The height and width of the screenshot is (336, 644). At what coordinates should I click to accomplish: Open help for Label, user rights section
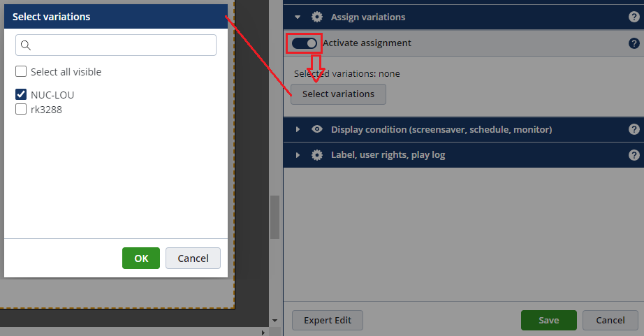(634, 155)
